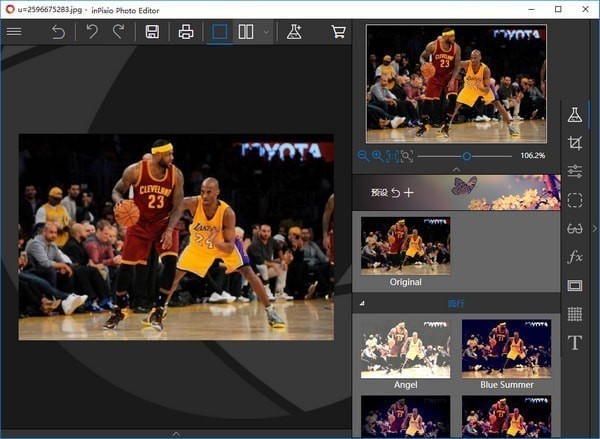
Task: Open the view mode dropdown arrow
Action: 266,31
